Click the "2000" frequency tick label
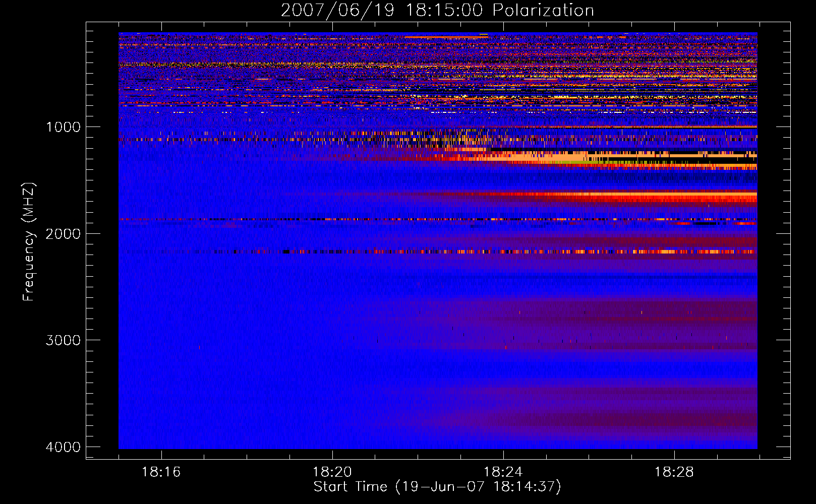 tap(63, 234)
